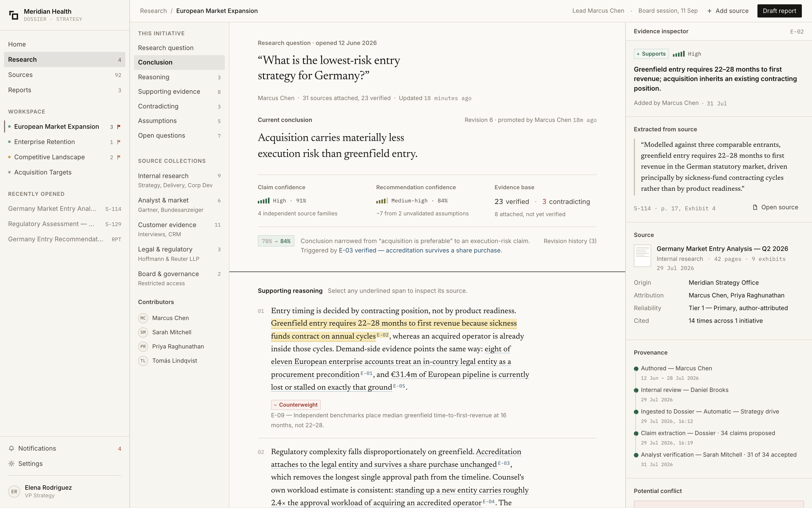Click Open source in the Evidence inspector
812x508 pixels.
[775, 207]
